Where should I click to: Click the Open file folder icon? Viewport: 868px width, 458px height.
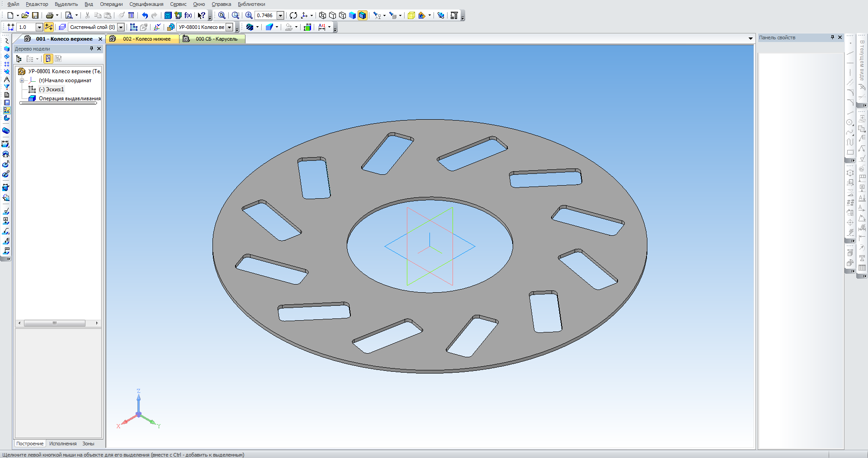click(x=25, y=15)
